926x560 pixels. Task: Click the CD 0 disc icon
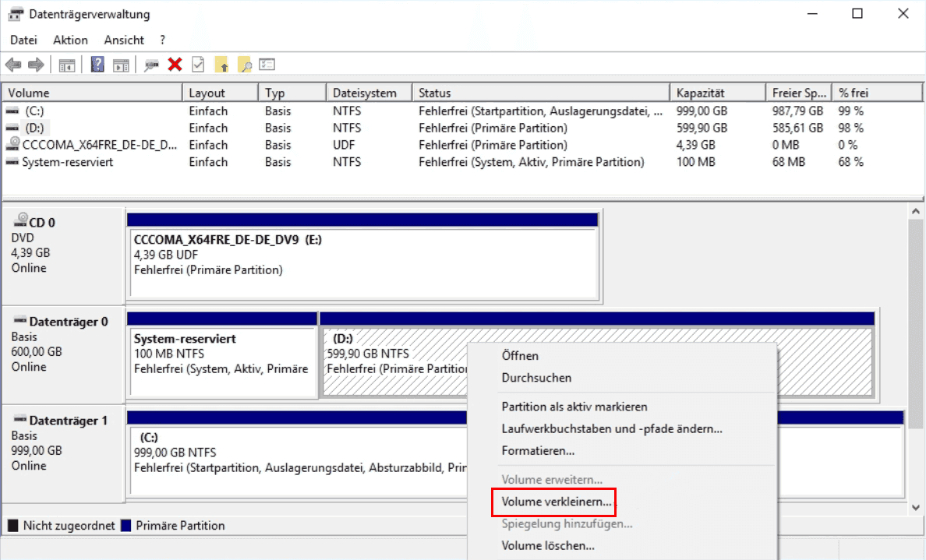pos(21,220)
